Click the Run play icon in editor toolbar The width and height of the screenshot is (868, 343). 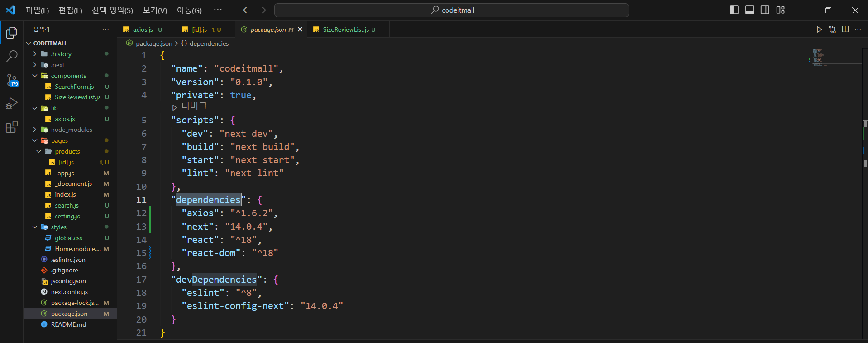[x=819, y=29]
